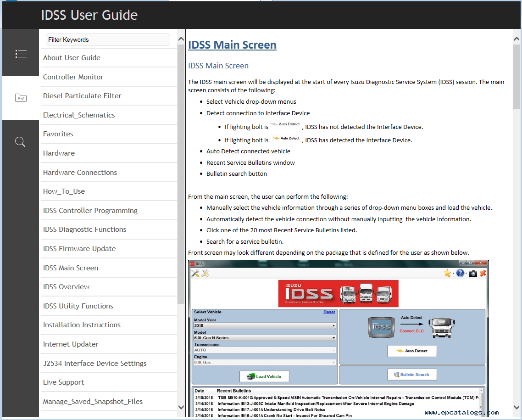Open the A-Z index icon
Viewport: 522px width, 420px height.
[x=21, y=98]
